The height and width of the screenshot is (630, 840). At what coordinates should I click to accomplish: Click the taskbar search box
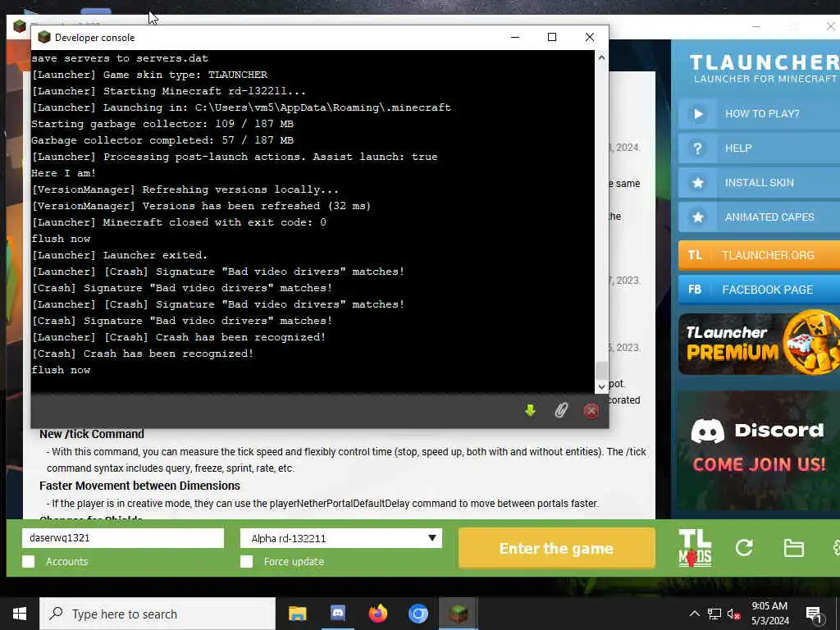[157, 614]
